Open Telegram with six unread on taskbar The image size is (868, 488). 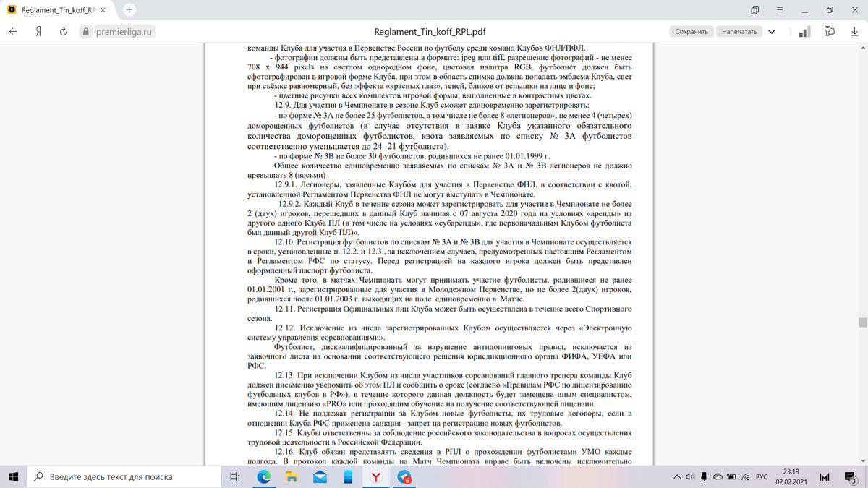(404, 476)
